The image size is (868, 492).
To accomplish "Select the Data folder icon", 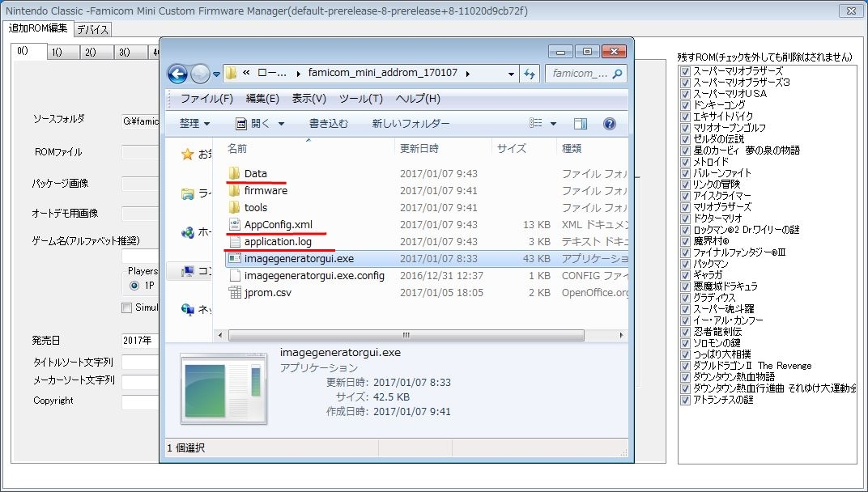I will pos(234,173).
